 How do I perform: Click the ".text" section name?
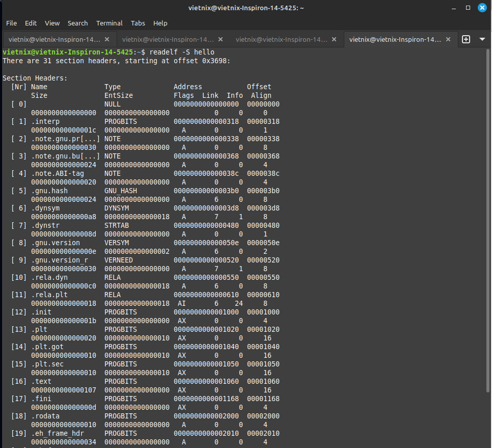coord(41,381)
